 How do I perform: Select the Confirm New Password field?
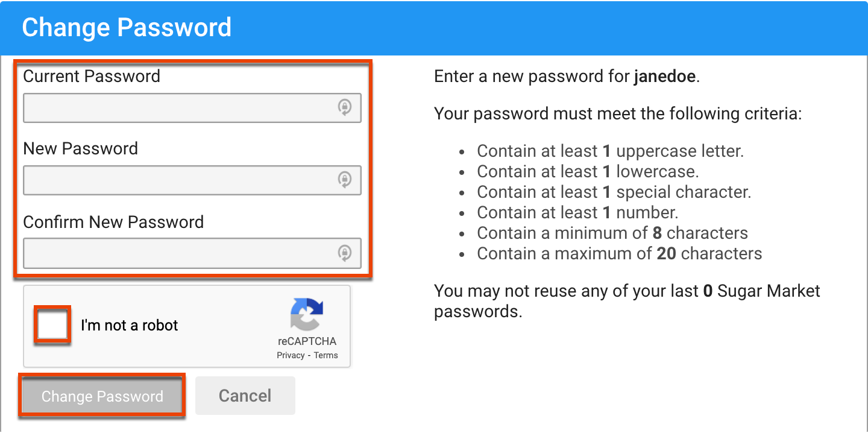[178, 252]
